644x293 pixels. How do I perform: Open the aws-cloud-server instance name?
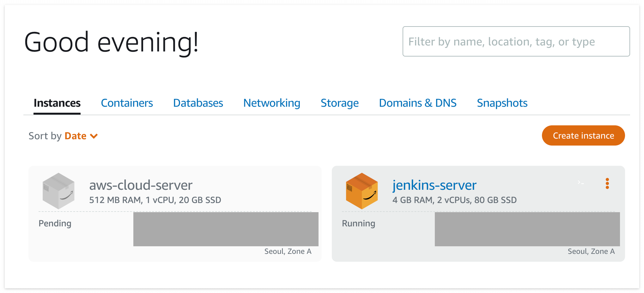click(141, 185)
